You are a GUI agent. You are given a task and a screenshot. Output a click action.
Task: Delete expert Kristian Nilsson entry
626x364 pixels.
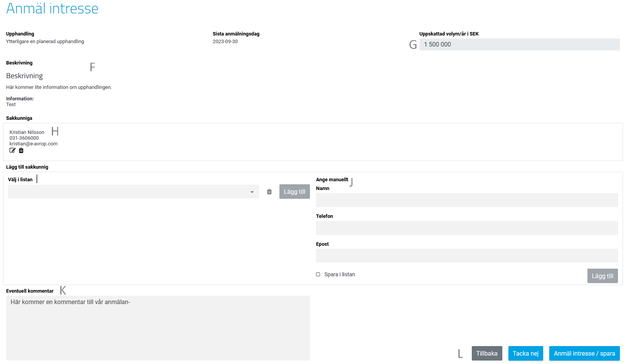[x=21, y=150]
